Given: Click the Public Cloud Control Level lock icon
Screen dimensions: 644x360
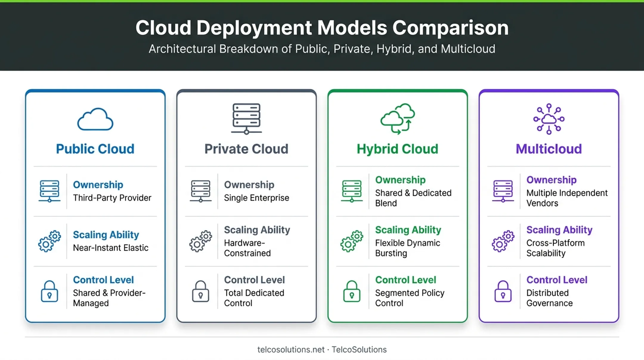Looking at the screenshot, I should click(x=49, y=291).
